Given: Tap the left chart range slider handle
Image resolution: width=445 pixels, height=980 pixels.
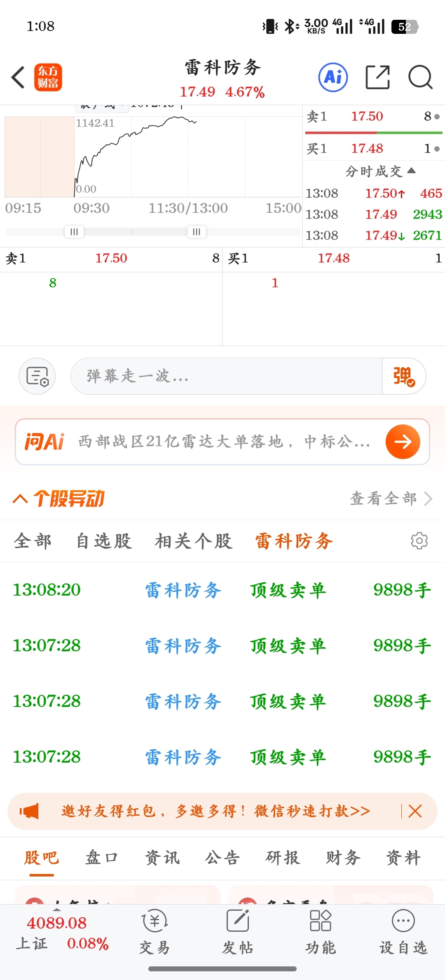Looking at the screenshot, I should tap(74, 232).
